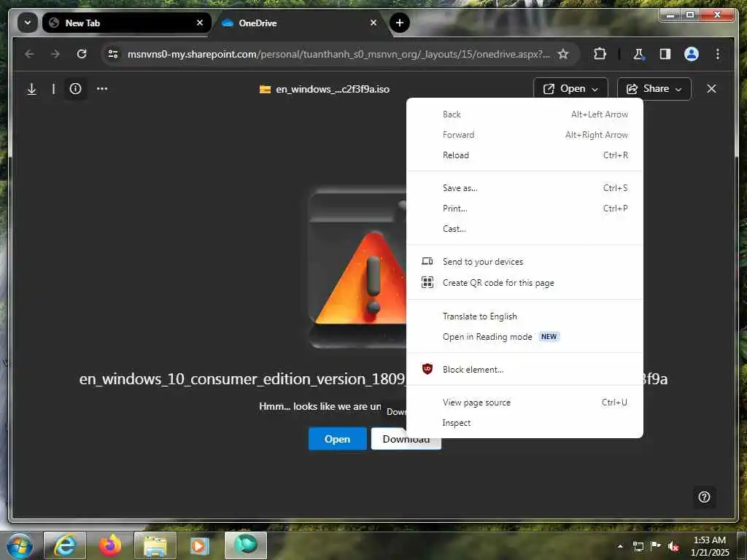Close the New Tab tab
Viewport: 747px width, 560px height.
pos(200,23)
